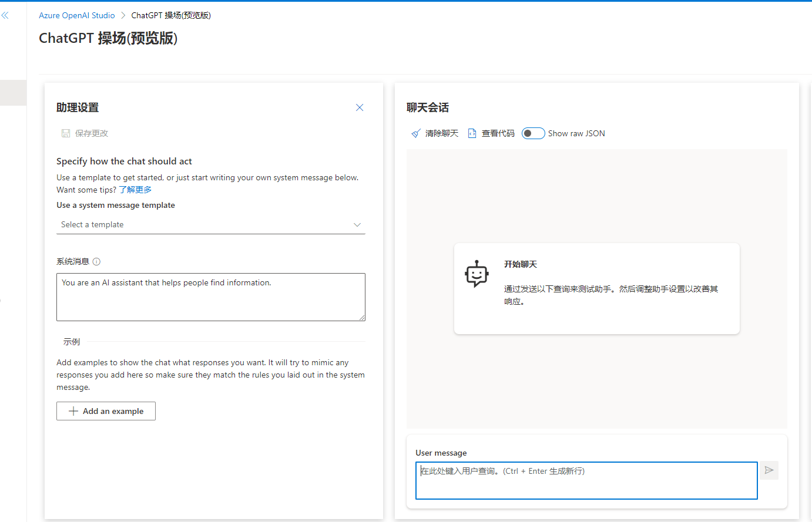Screen dimensions: 812x522
Task: Close the 助理设置 panel with X
Action: (360, 107)
